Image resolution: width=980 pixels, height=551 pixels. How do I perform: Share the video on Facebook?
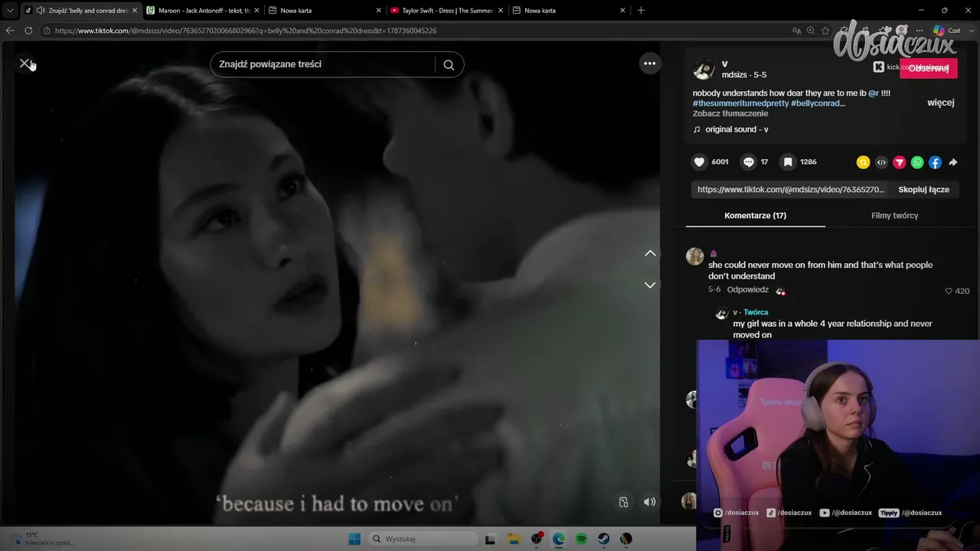[935, 162]
